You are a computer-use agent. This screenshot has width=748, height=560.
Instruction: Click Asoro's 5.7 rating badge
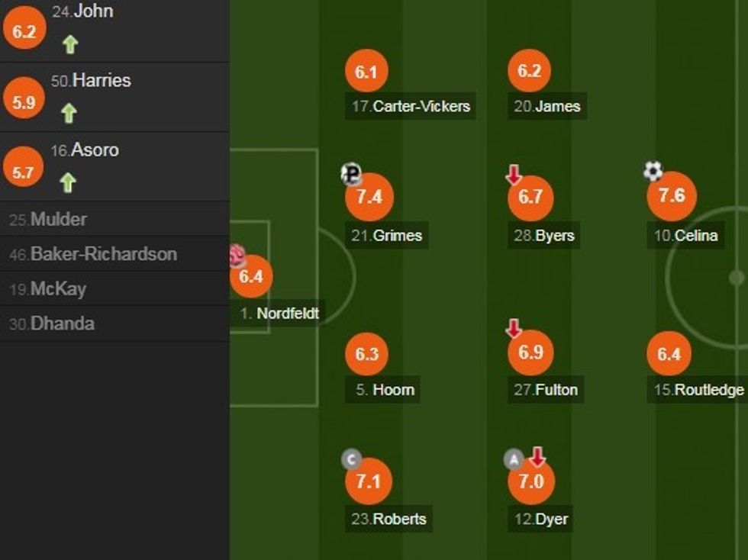point(24,172)
